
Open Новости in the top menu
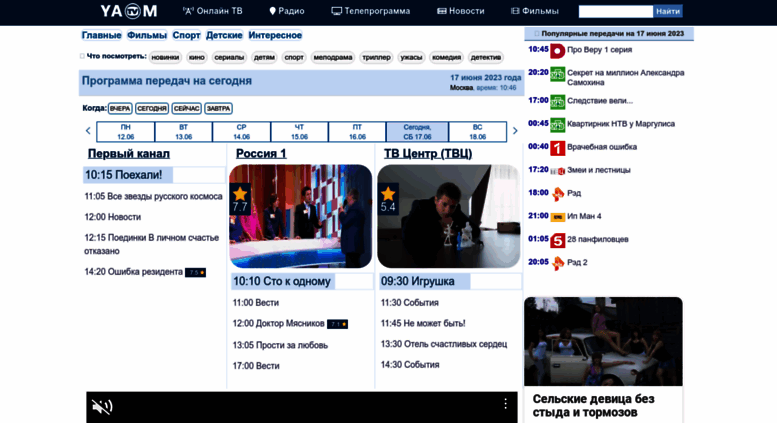coord(460,11)
